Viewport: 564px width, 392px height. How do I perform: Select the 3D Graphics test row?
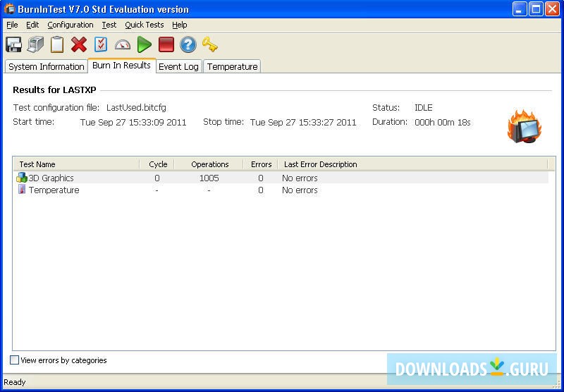click(281, 178)
